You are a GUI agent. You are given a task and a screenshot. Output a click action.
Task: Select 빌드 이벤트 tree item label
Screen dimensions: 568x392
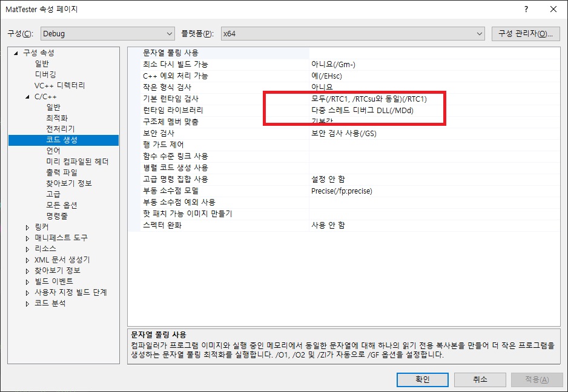click(54, 281)
